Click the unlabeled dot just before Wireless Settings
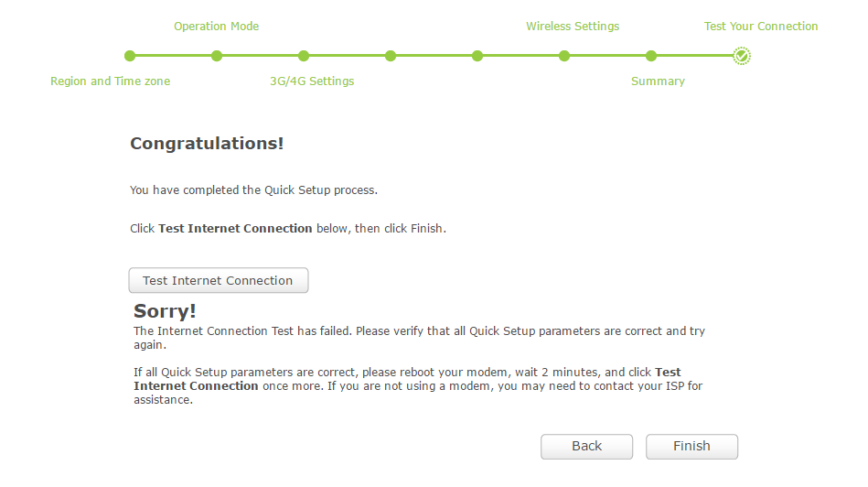The height and width of the screenshot is (487, 868). pos(477,56)
